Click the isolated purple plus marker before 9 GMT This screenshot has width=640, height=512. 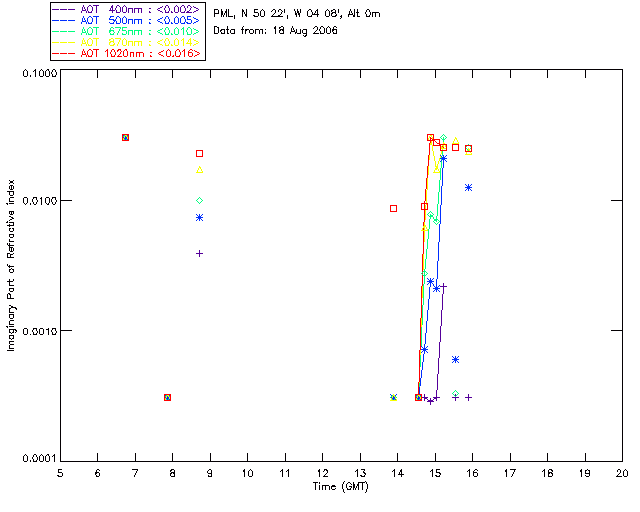click(200, 254)
